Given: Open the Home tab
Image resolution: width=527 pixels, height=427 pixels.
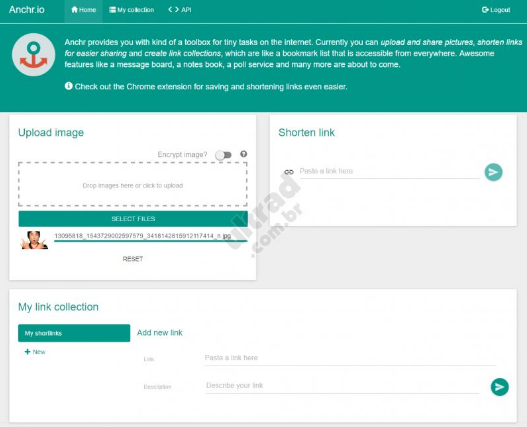Looking at the screenshot, I should [84, 10].
